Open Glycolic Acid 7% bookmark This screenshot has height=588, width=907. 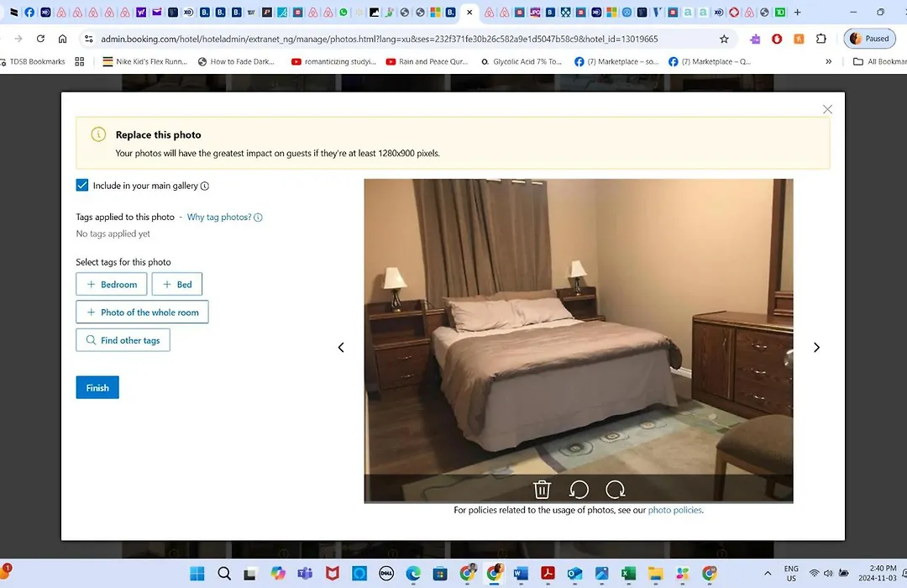tap(522, 61)
